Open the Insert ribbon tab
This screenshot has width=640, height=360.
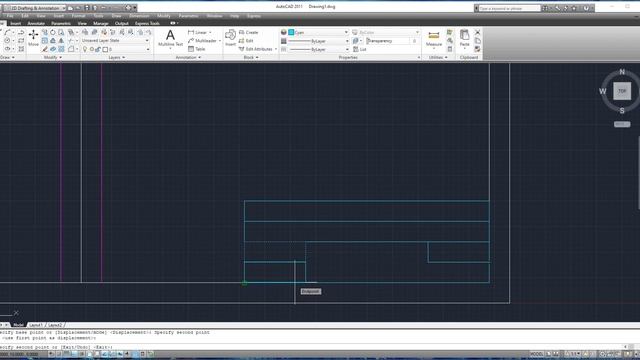(16, 23)
